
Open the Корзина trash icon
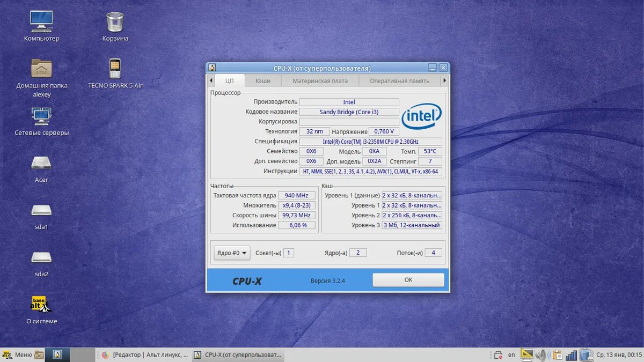(x=115, y=22)
